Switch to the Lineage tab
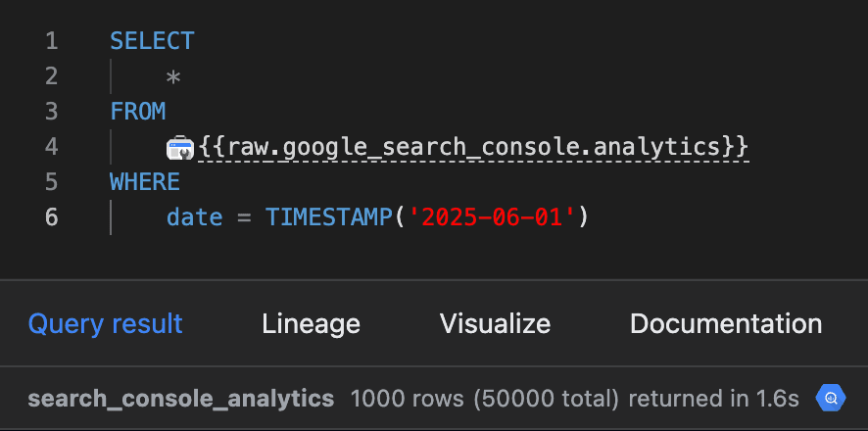The height and width of the screenshot is (431, 868). click(x=311, y=324)
